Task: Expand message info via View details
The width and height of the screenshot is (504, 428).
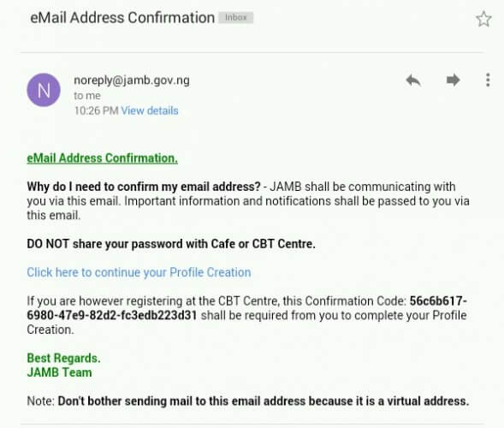Action: point(150,110)
